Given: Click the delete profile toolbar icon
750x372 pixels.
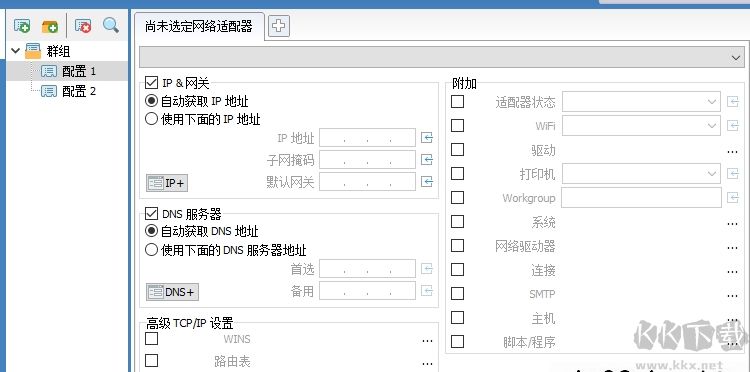Looking at the screenshot, I should point(83,26).
